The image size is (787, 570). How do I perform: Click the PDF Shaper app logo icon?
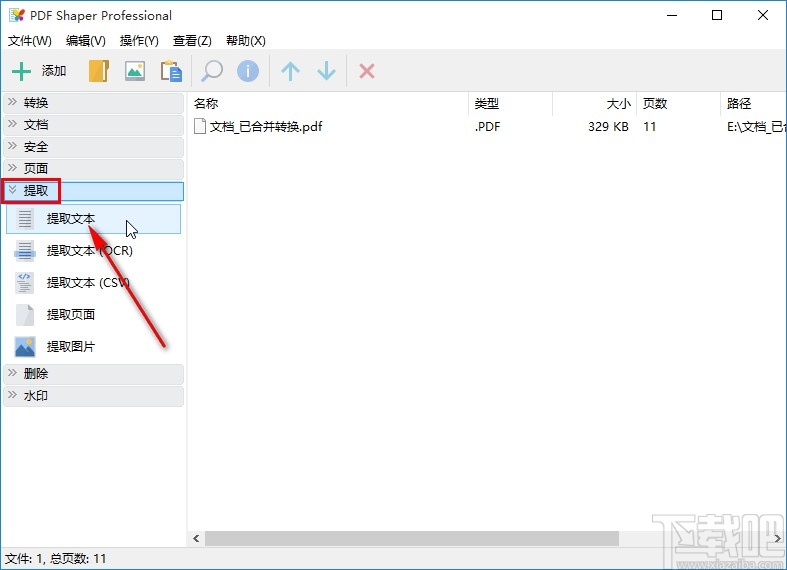pyautogui.click(x=17, y=16)
